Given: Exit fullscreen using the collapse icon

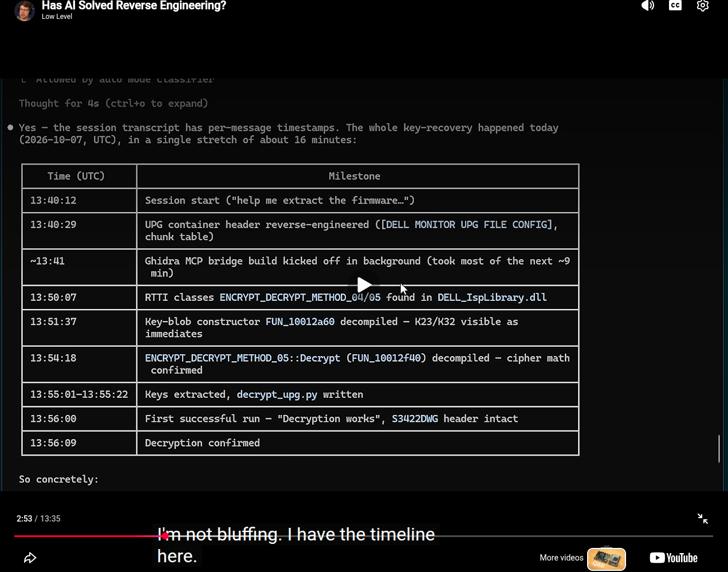Looking at the screenshot, I should pyautogui.click(x=703, y=519).
